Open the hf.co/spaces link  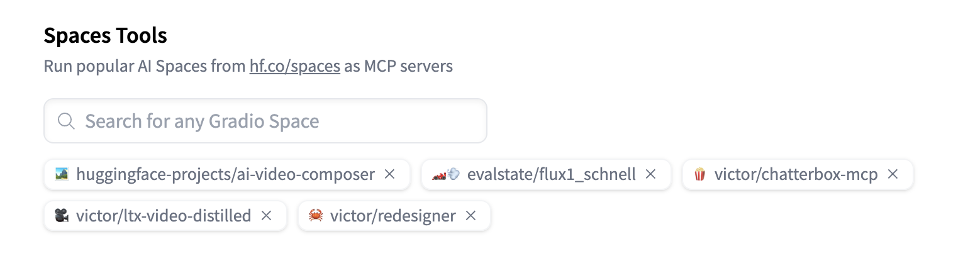click(x=294, y=67)
